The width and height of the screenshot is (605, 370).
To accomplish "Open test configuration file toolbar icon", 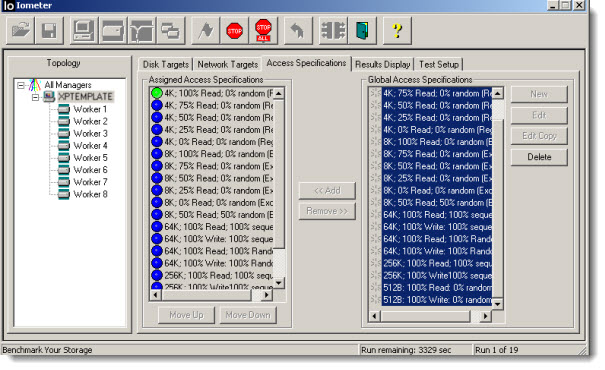I will click(x=20, y=30).
